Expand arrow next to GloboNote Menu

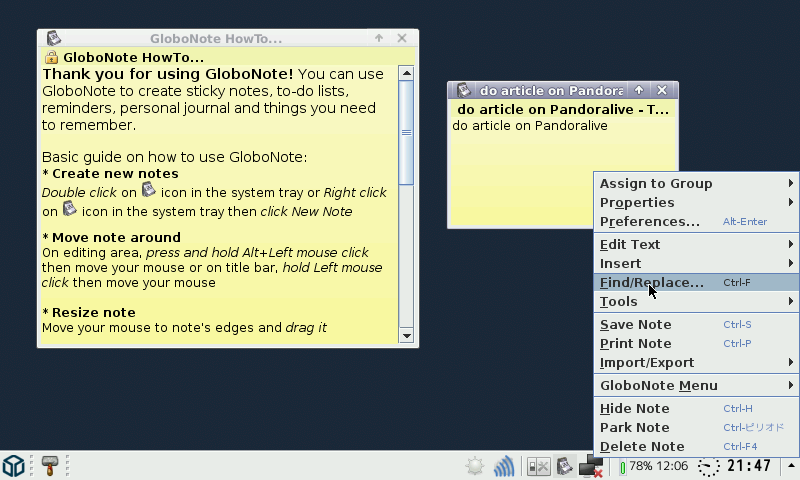pos(791,385)
